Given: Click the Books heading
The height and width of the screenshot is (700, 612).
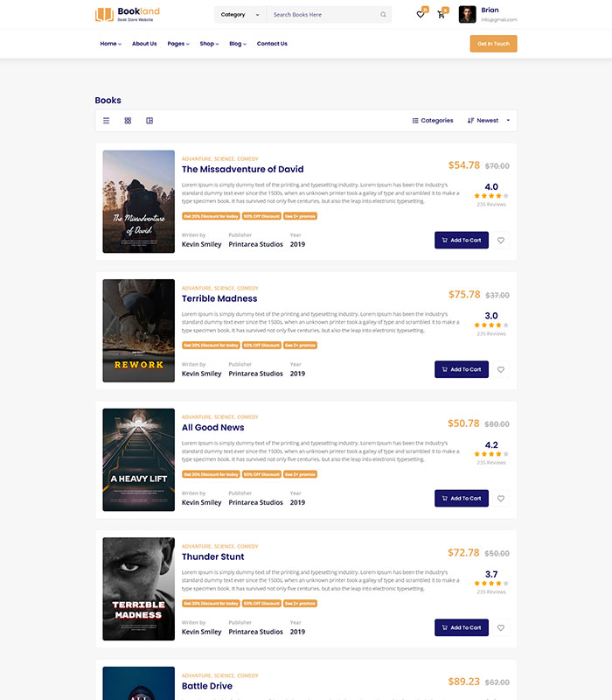Looking at the screenshot, I should tap(108, 100).
